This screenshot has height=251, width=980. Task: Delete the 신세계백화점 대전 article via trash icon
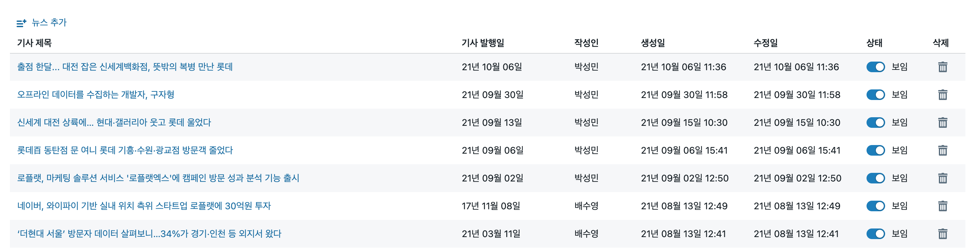point(942,67)
